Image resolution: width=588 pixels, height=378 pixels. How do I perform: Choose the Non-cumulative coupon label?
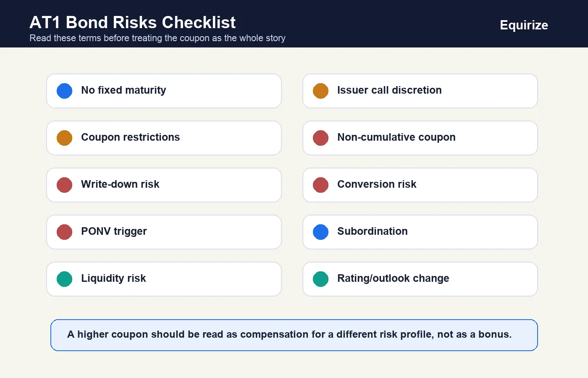pos(396,137)
